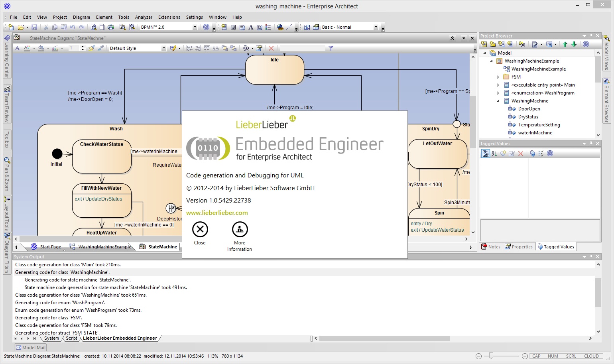Expand the FSM folder in Project Browser
The width and height of the screenshot is (614, 364).
(498, 77)
